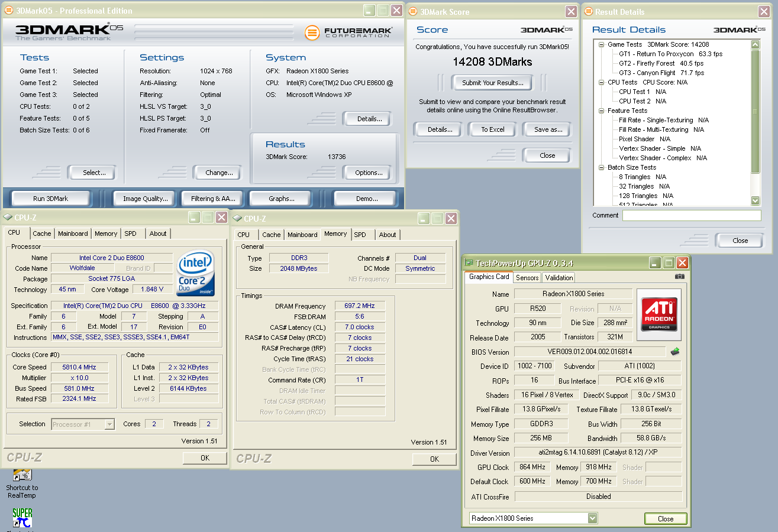Click OK in the left CPU-Z window
Image resolution: width=778 pixels, height=532 pixels.
[x=205, y=458]
